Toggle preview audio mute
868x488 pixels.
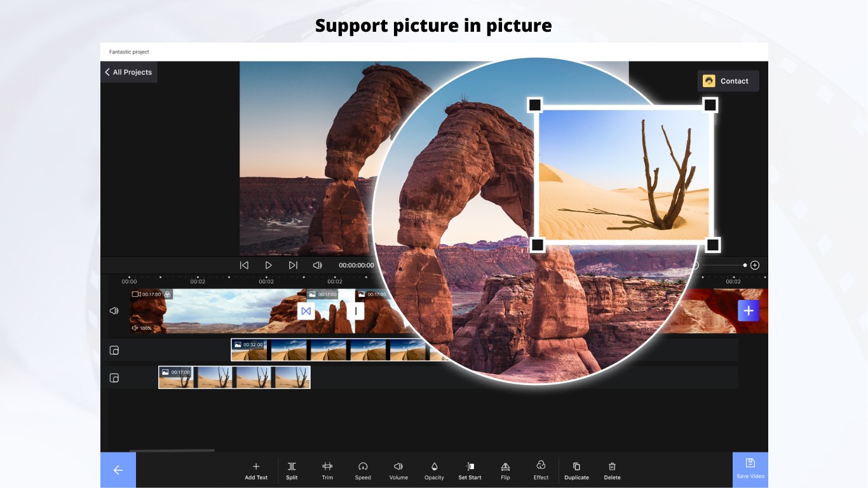coord(317,265)
